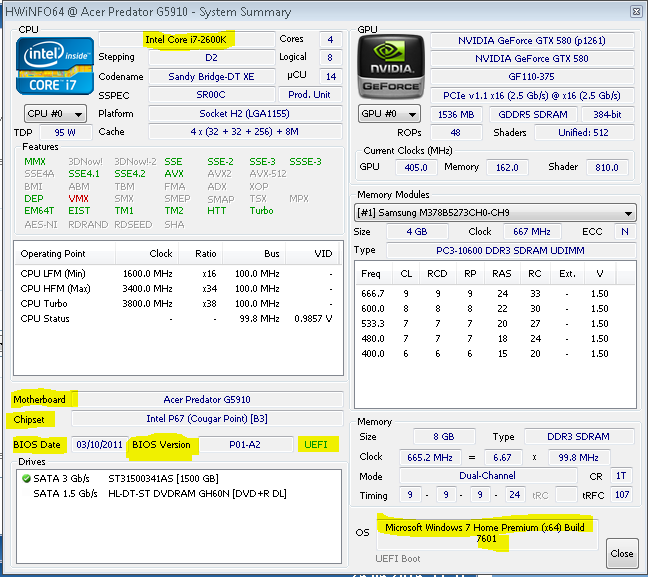Click the Acer Predator G5910 motherboard field
This screenshot has height=577, width=648.
pos(207,400)
